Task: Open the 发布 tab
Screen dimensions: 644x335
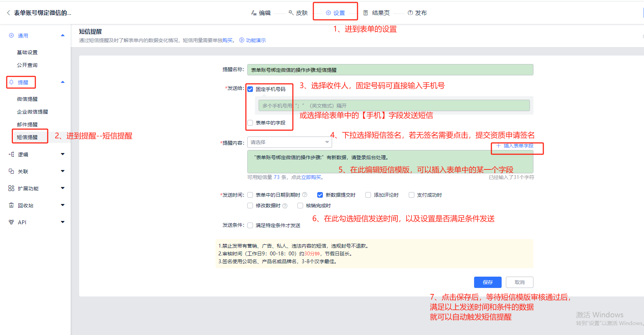Action: click(417, 13)
